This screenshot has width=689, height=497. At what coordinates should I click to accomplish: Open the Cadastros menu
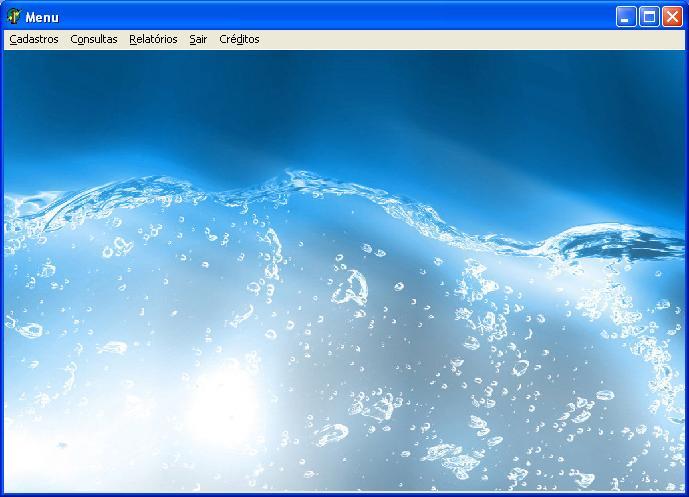[33, 39]
